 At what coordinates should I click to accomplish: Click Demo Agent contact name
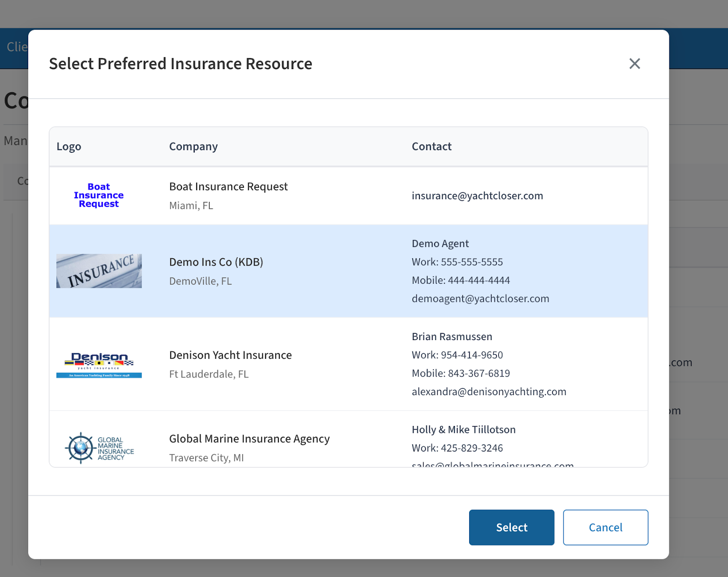(x=440, y=244)
